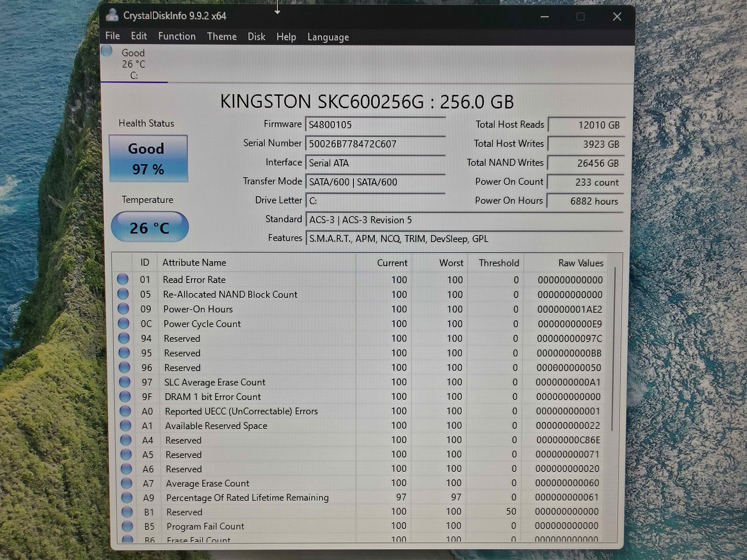
Task: Click the status orb for Re-Allocated NAND Block Count
Action: coord(123,294)
